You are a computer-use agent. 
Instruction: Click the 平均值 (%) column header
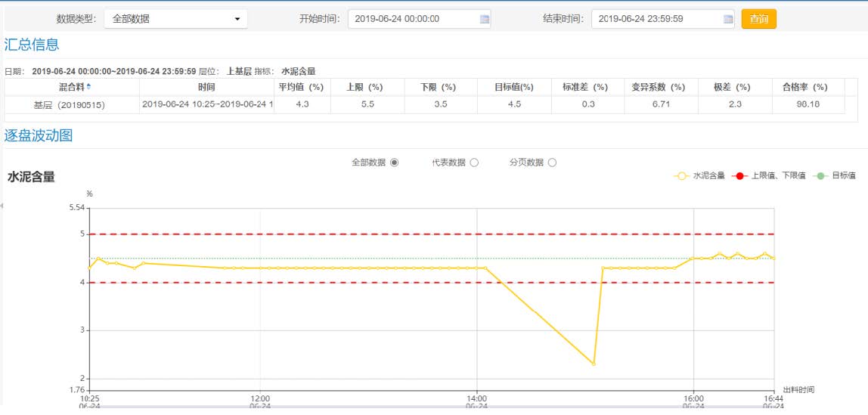302,88
